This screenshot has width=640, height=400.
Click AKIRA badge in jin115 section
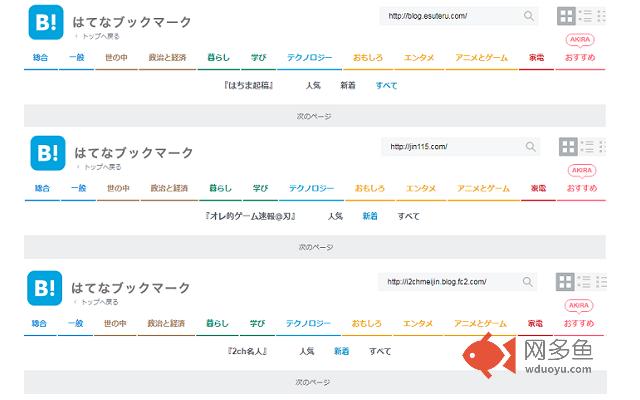[580, 171]
